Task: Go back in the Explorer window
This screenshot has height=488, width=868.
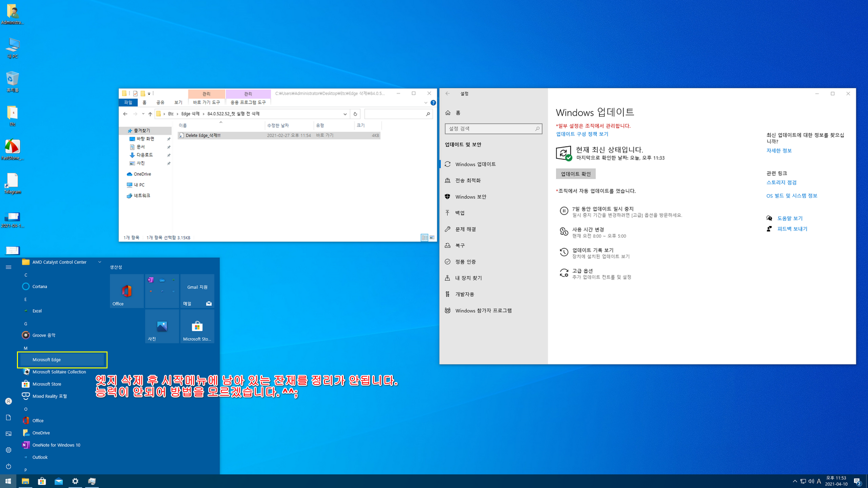Action: [125, 114]
